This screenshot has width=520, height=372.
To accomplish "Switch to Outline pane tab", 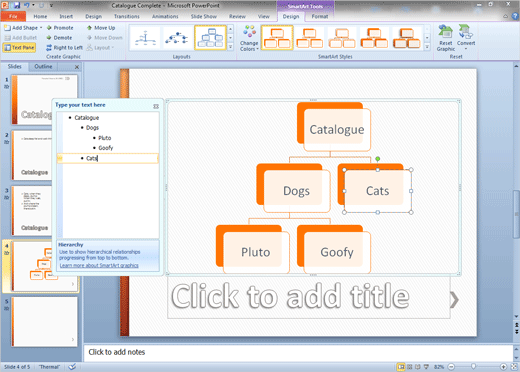I will [43, 67].
